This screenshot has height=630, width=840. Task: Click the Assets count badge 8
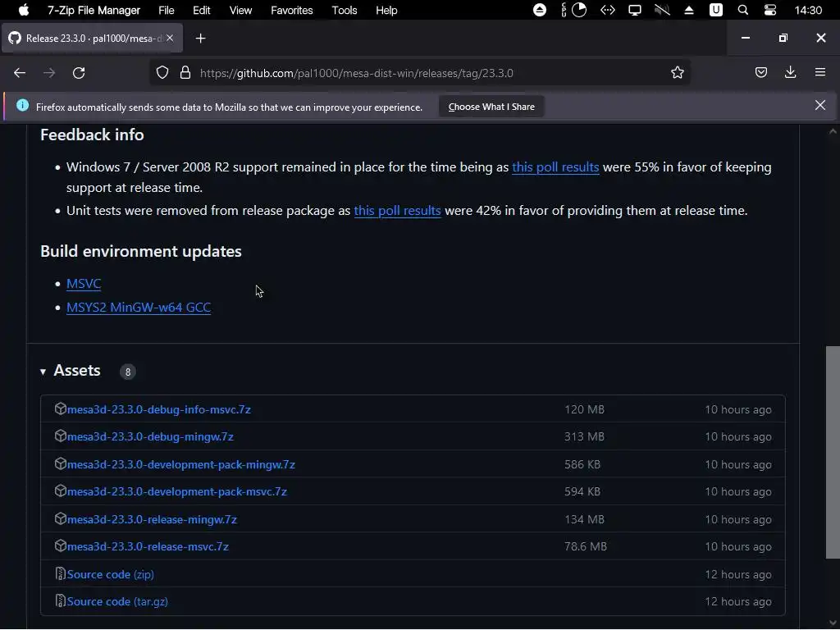127,372
